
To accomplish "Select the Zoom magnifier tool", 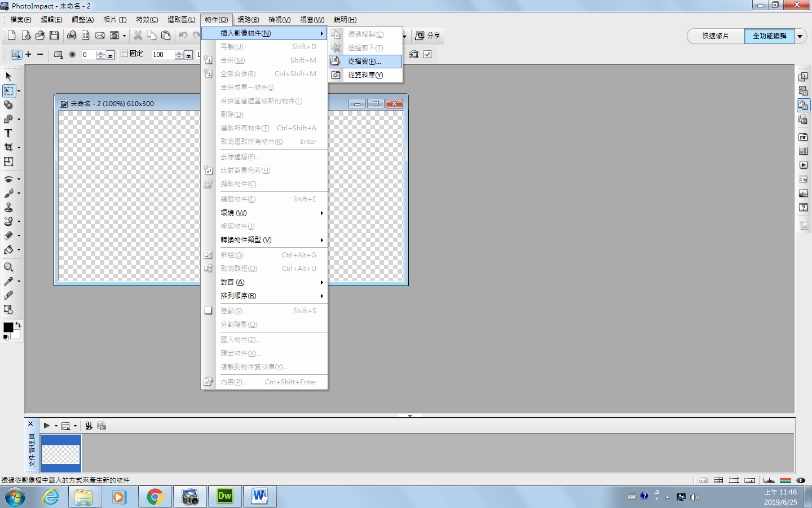I will pyautogui.click(x=8, y=267).
